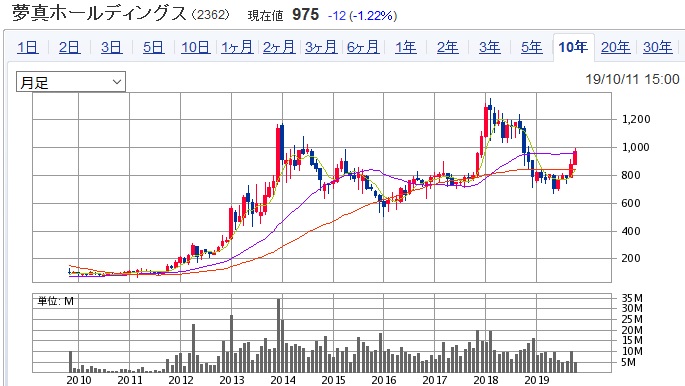Viewport: 685px width, 386px height.
Task: Open the 30年 chart range
Action: point(657,47)
